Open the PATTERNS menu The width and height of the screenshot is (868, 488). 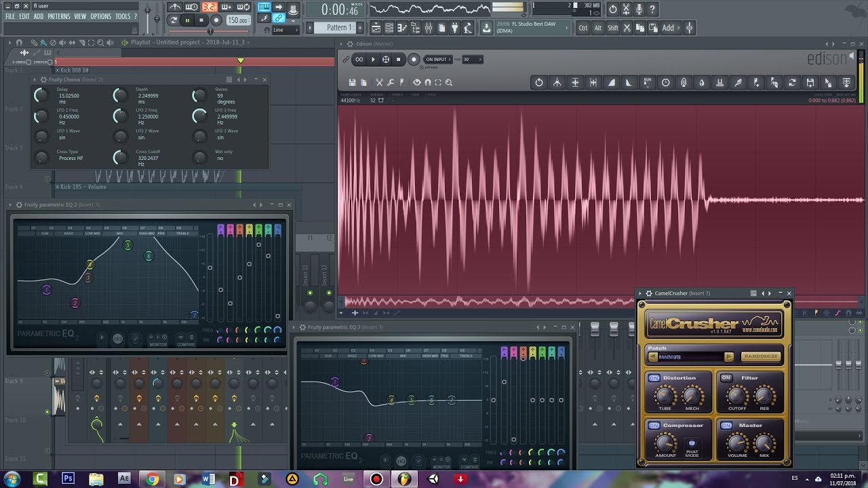[x=59, y=16]
